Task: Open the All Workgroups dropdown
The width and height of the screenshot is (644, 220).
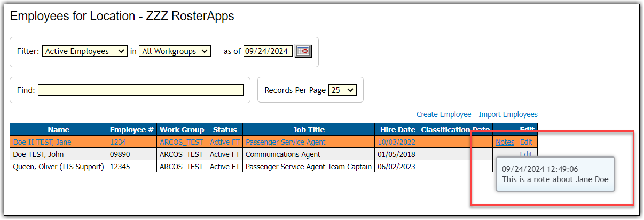Action: (x=175, y=51)
